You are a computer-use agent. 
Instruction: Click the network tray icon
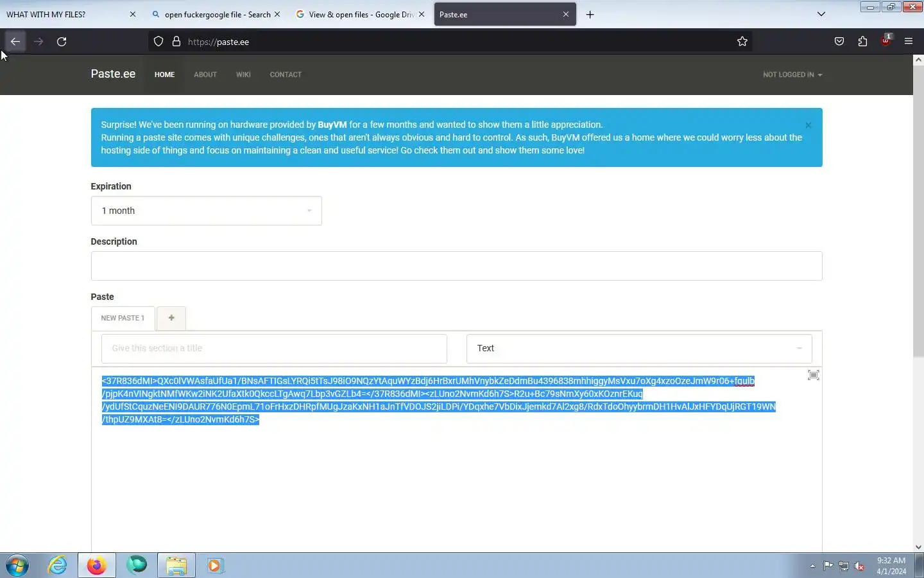click(x=844, y=566)
